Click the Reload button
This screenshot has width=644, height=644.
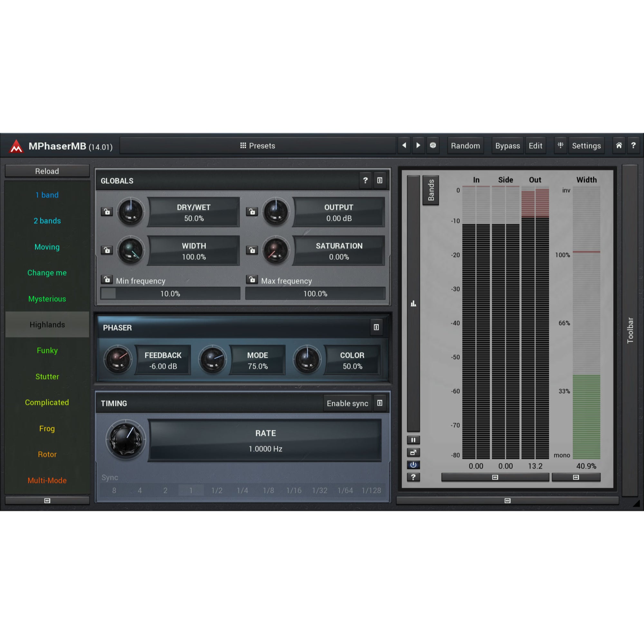pyautogui.click(x=47, y=171)
